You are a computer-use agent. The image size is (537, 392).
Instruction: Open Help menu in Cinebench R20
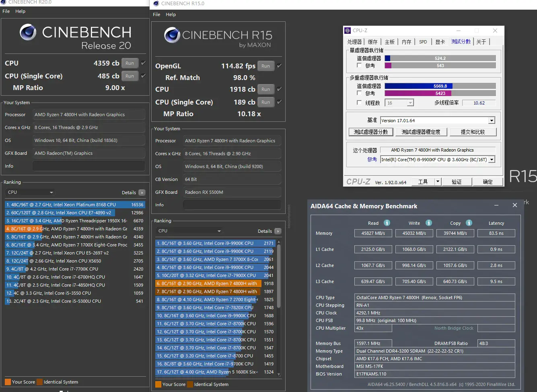pos(20,11)
